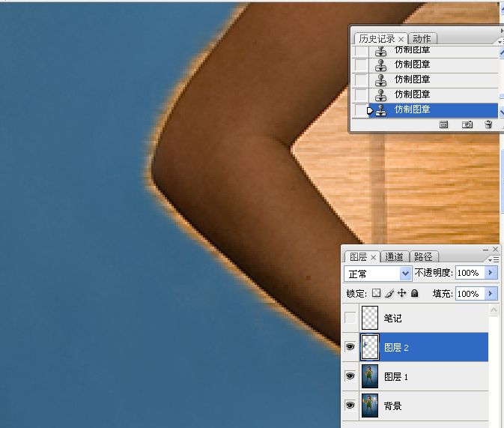Close the 图层 tab
Screen dimensions: 504x428
[373, 257]
